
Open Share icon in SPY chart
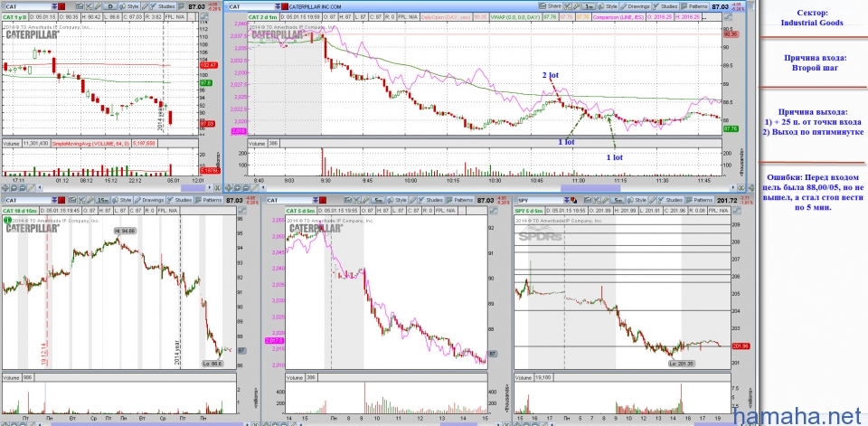(x=588, y=200)
